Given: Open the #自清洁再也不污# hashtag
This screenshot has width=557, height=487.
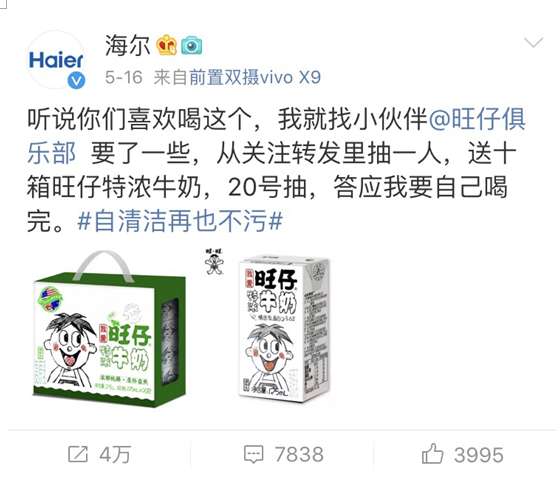Looking at the screenshot, I should click(180, 221).
